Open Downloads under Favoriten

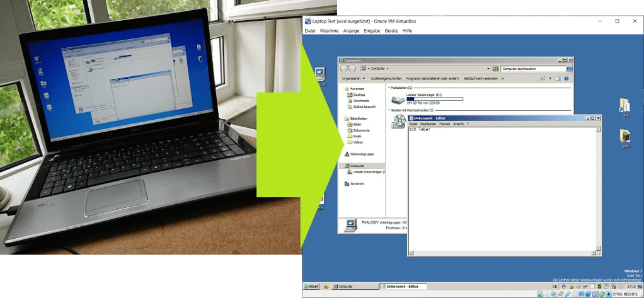pos(361,101)
